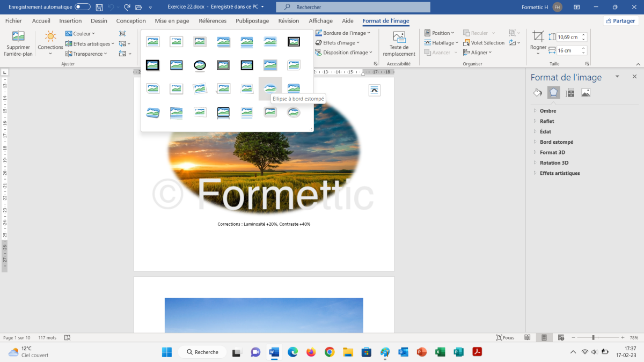Switch to Read Mode view icon
Image resolution: width=644 pixels, height=362 pixels.
pyautogui.click(x=528, y=337)
